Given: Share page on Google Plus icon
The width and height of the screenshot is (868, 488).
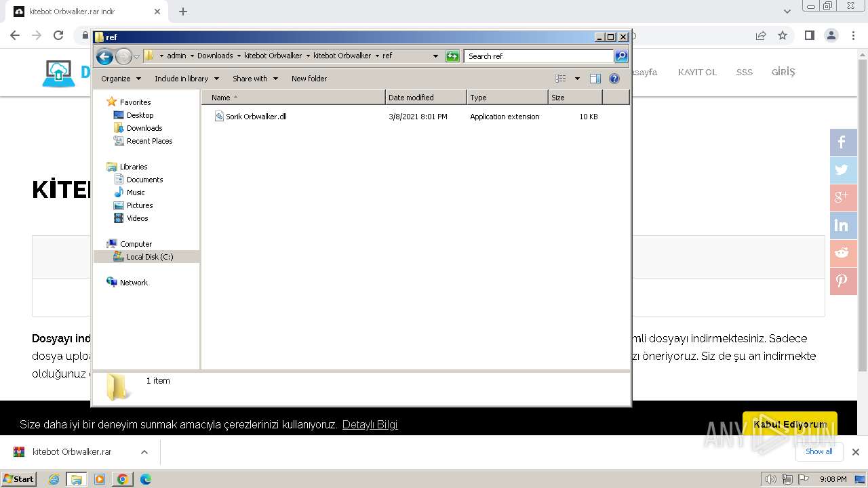Looking at the screenshot, I should click(x=844, y=198).
